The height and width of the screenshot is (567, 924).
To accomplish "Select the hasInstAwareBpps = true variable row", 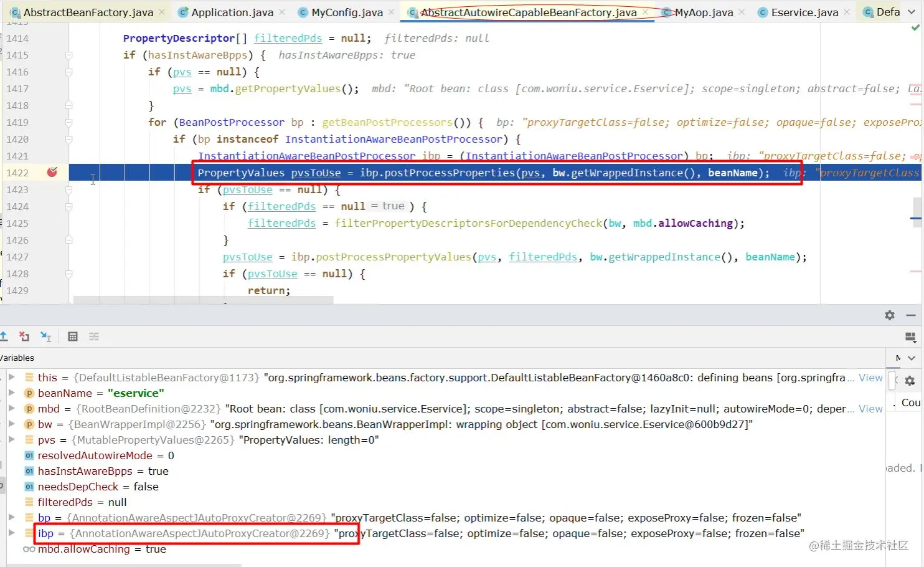I will [x=445, y=471].
